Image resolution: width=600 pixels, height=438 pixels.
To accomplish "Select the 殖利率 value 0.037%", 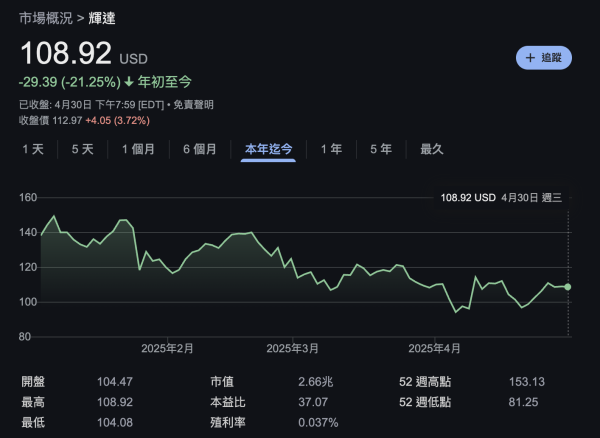I will 318,423.
